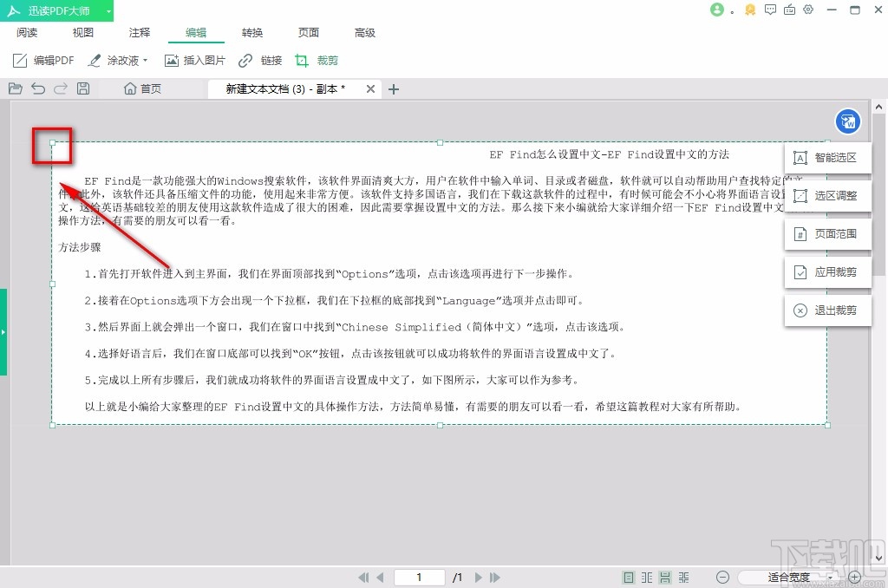The height and width of the screenshot is (588, 888).
Task: Open the 阅读 menu tab
Action: [x=27, y=33]
